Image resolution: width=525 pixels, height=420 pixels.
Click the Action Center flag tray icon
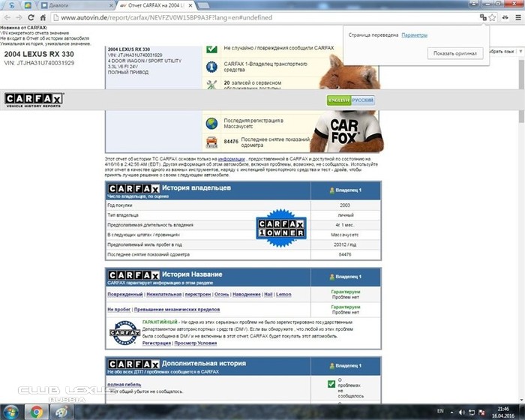coord(481,412)
